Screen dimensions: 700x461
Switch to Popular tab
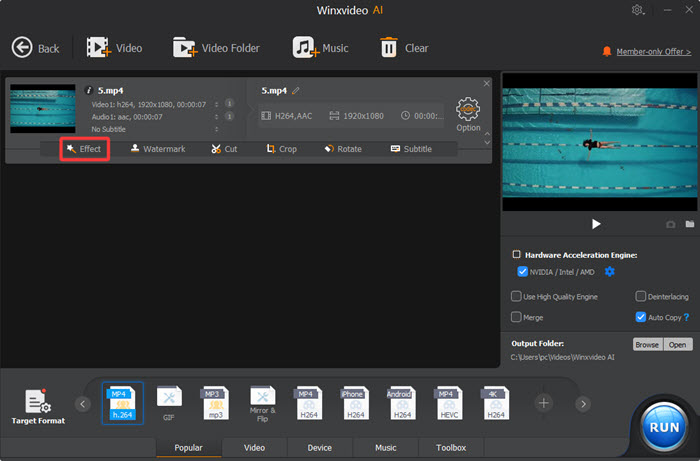click(188, 448)
